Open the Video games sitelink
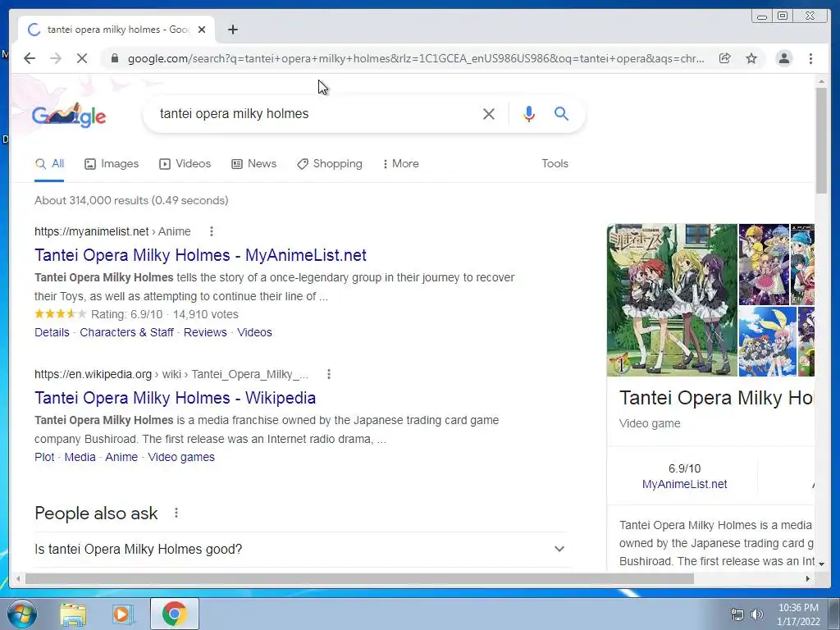The width and height of the screenshot is (840, 630). point(181,457)
